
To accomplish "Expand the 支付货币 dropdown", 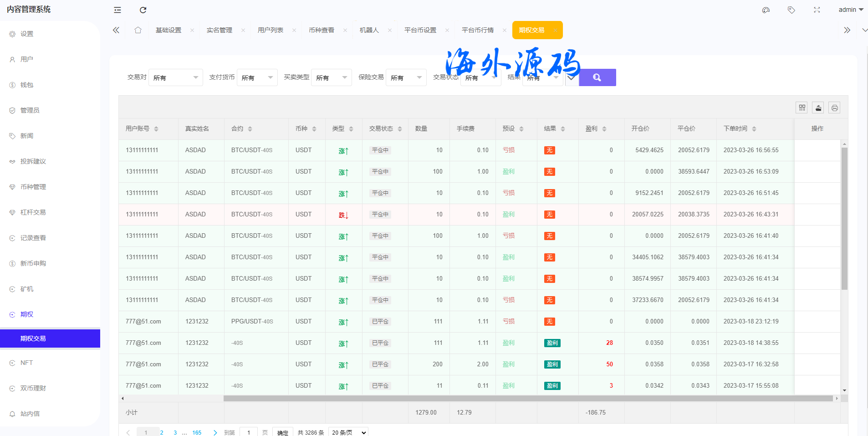I will (257, 77).
